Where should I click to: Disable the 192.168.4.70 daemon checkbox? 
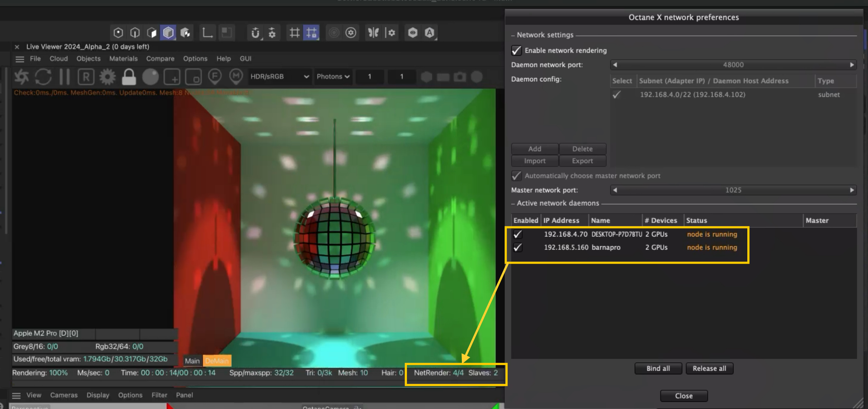517,234
